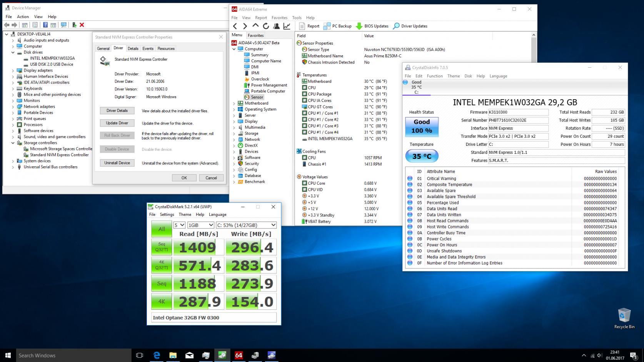Screen dimensions: 644x362
Task: Switch to the Details tab
Action: (133, 48)
